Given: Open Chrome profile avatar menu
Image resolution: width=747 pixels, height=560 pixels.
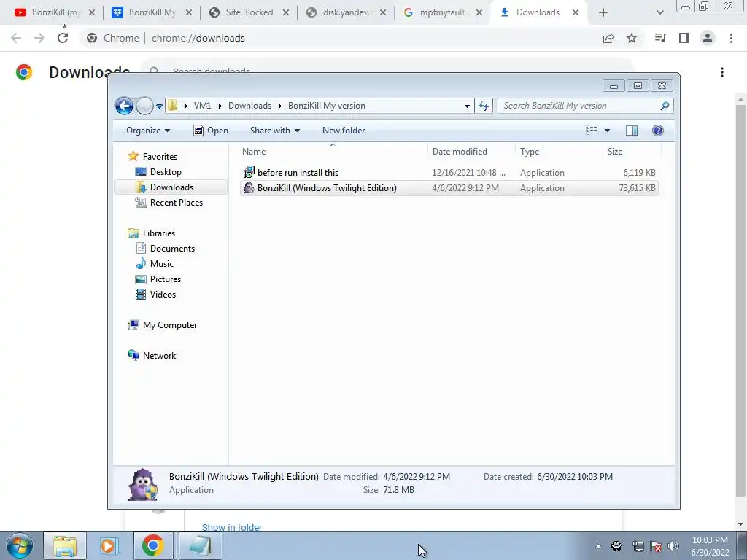Looking at the screenshot, I should click(x=708, y=38).
